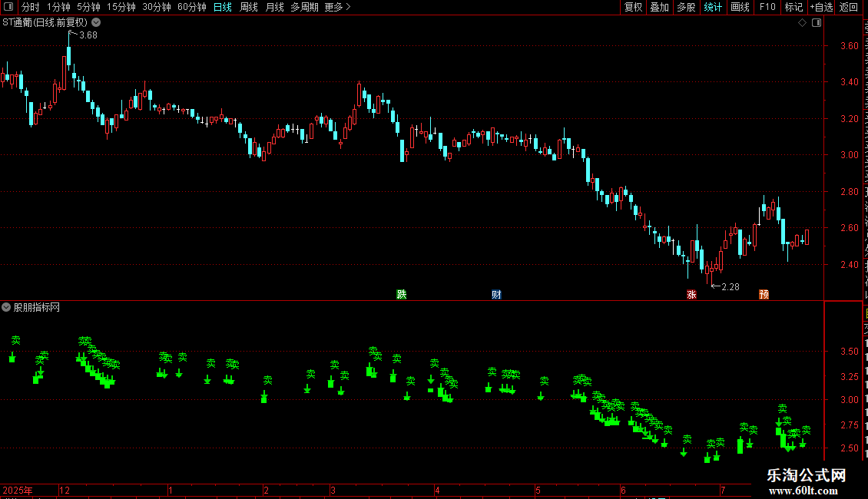Expand the 股朋指标网 indicator dropdown

[x=6, y=307]
